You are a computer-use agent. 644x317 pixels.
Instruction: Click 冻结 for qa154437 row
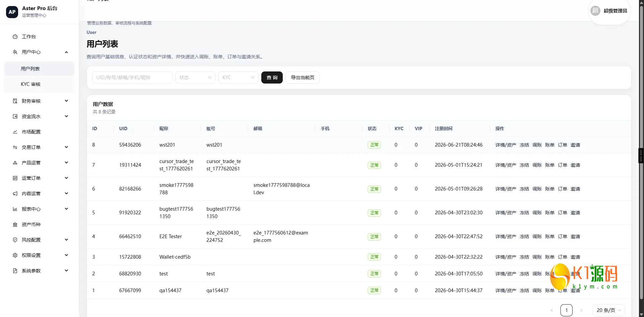point(524,290)
